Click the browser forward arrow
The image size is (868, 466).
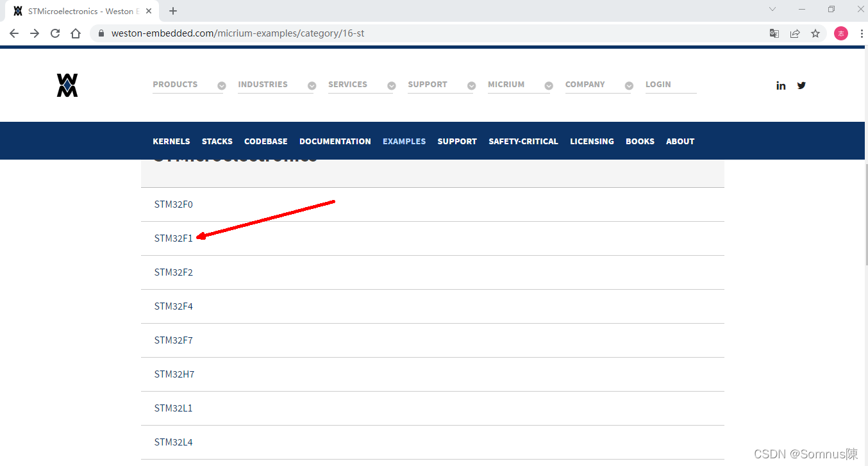(35, 33)
